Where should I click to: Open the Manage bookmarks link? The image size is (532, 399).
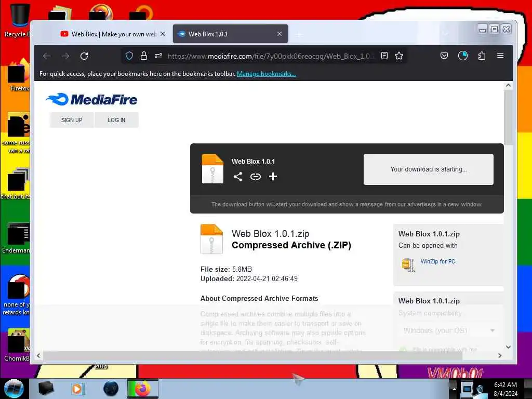click(267, 74)
